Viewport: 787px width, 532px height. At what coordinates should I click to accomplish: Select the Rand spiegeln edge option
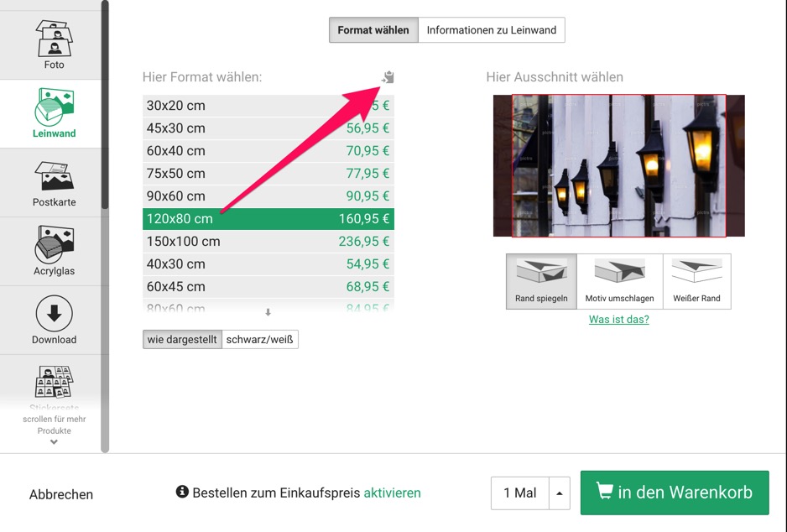[x=541, y=281]
